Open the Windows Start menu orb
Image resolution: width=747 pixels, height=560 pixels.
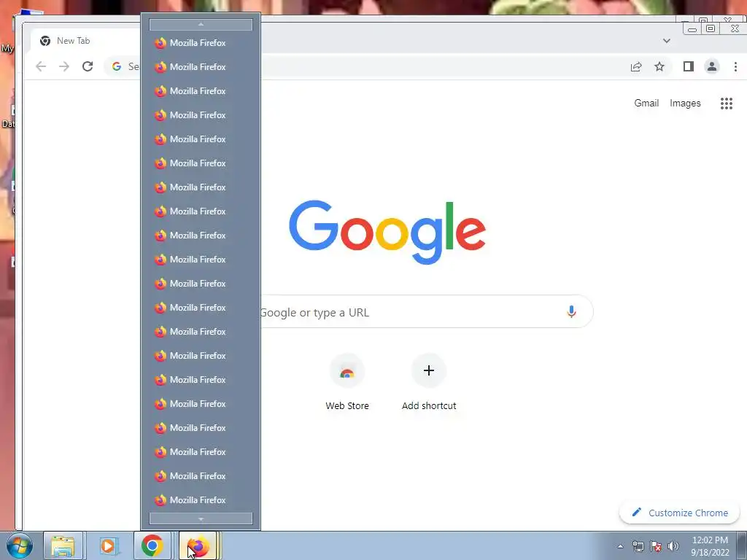20,545
